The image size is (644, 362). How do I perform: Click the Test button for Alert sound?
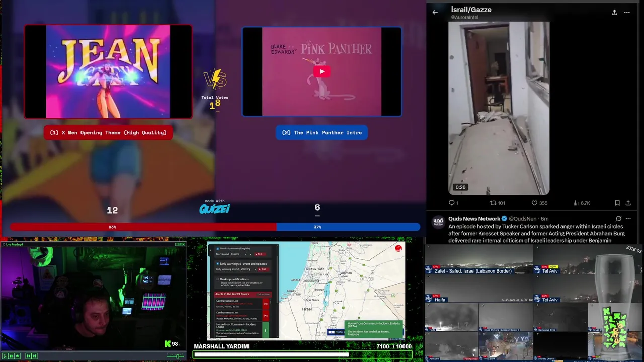[260, 254]
